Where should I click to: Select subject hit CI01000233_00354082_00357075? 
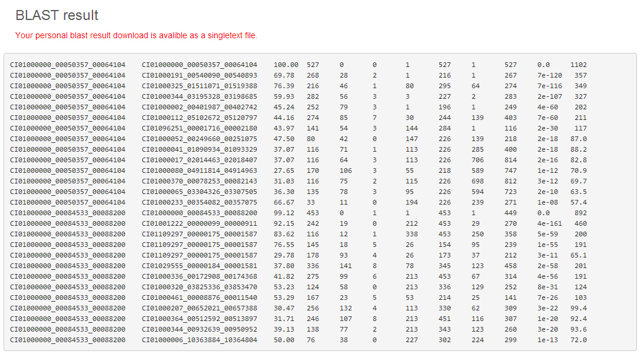[200, 202]
